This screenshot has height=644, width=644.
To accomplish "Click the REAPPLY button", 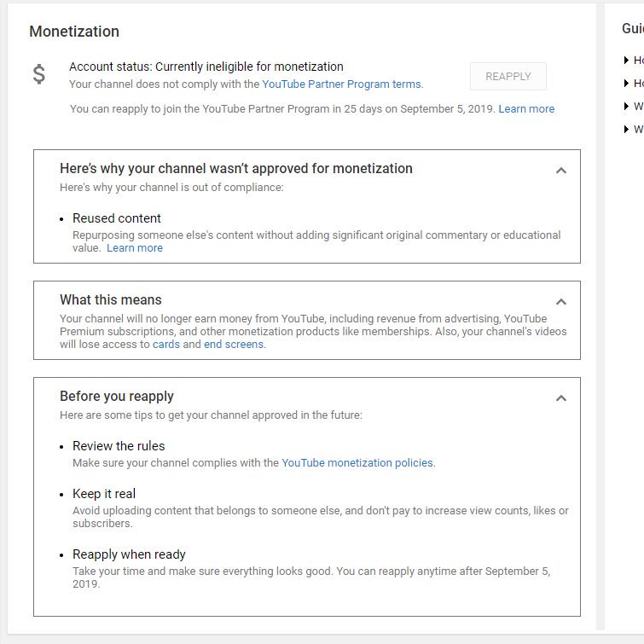I will point(508,77).
